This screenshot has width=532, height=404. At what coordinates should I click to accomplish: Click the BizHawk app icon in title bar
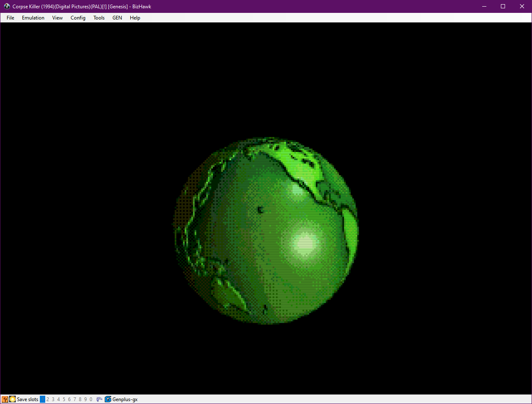[7, 6]
